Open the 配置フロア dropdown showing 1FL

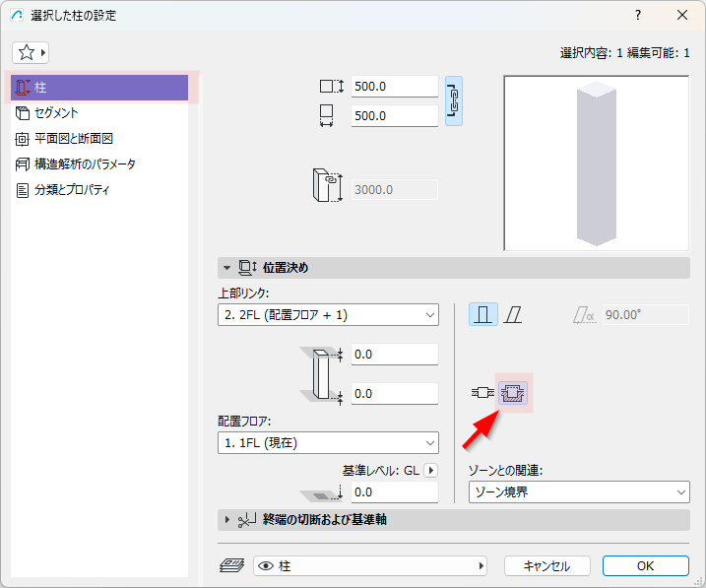[x=328, y=443]
